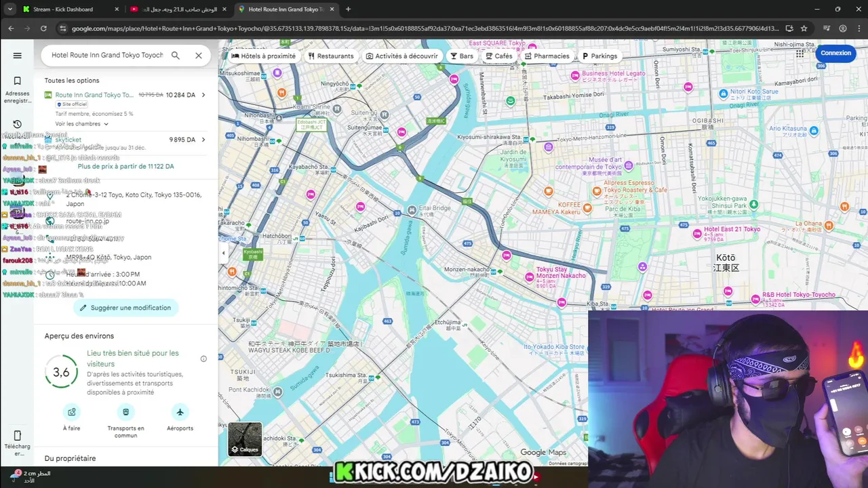868x488 pixels.
Task: Click the Connexion sign-in button
Action: pyautogui.click(x=835, y=53)
